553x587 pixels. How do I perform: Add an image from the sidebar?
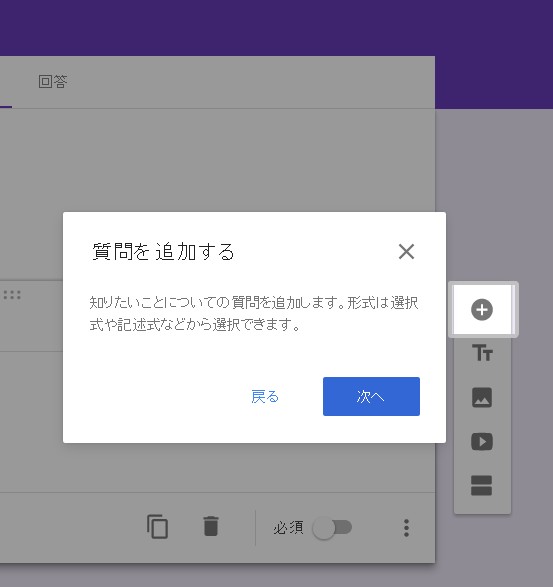(x=481, y=397)
